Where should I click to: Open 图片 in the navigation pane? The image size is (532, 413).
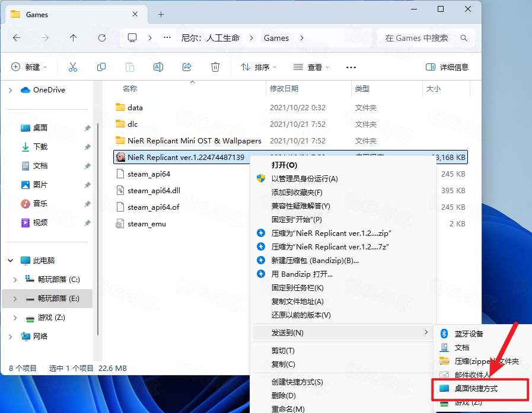(40, 185)
